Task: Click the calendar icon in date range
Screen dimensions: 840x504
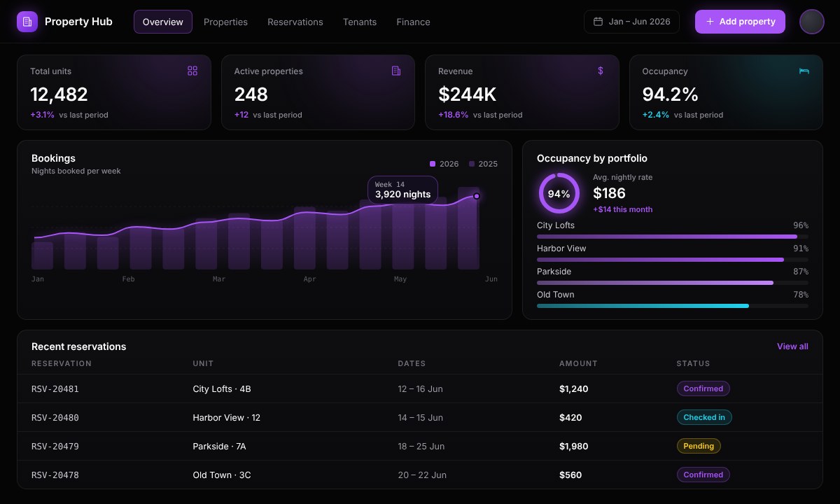Action: (x=598, y=22)
